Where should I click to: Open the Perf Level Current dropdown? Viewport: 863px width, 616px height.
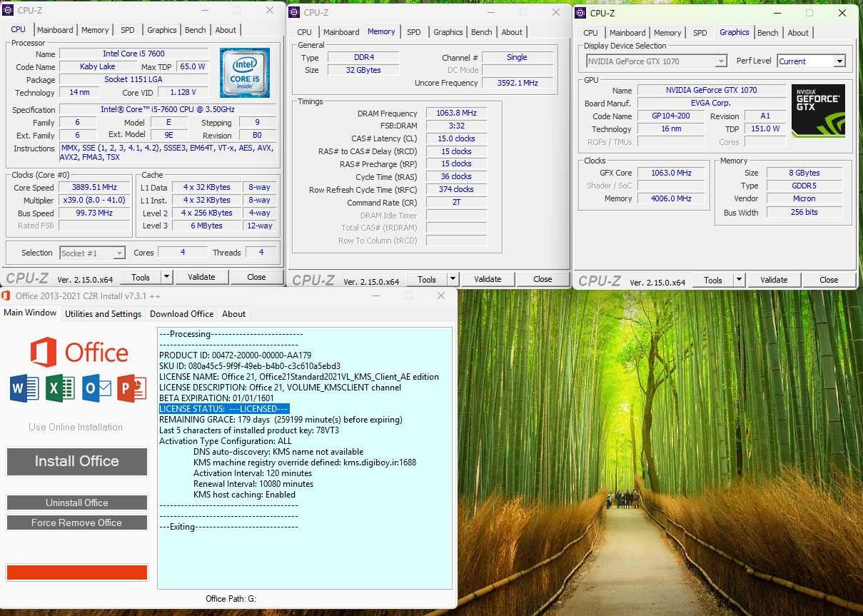click(839, 61)
